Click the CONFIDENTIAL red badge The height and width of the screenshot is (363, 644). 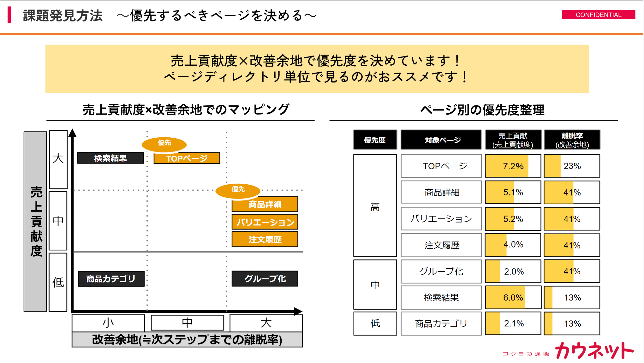pyautogui.click(x=598, y=15)
